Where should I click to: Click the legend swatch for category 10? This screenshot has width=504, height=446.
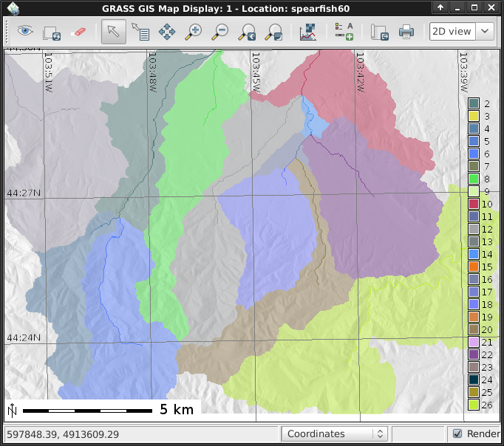pos(474,204)
